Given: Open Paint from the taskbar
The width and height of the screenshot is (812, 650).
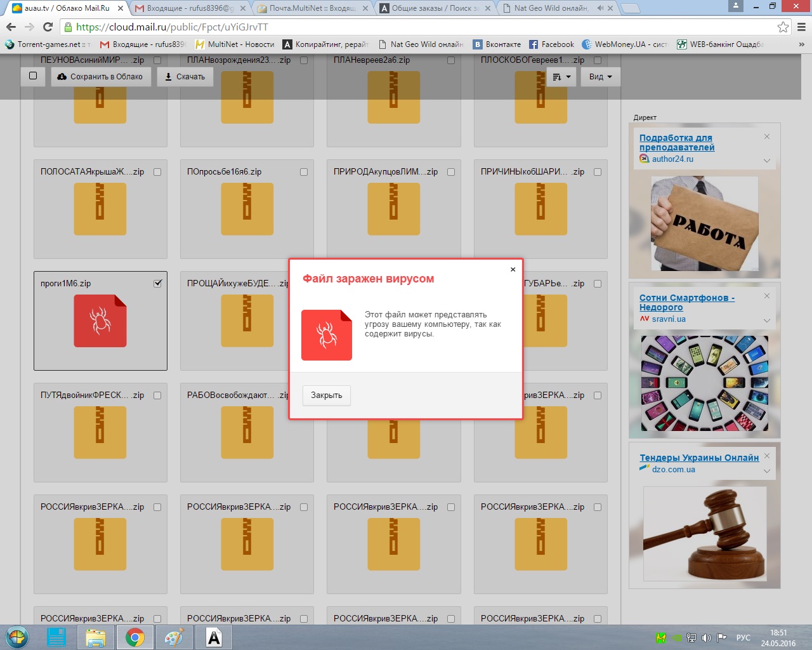Looking at the screenshot, I should click(174, 637).
